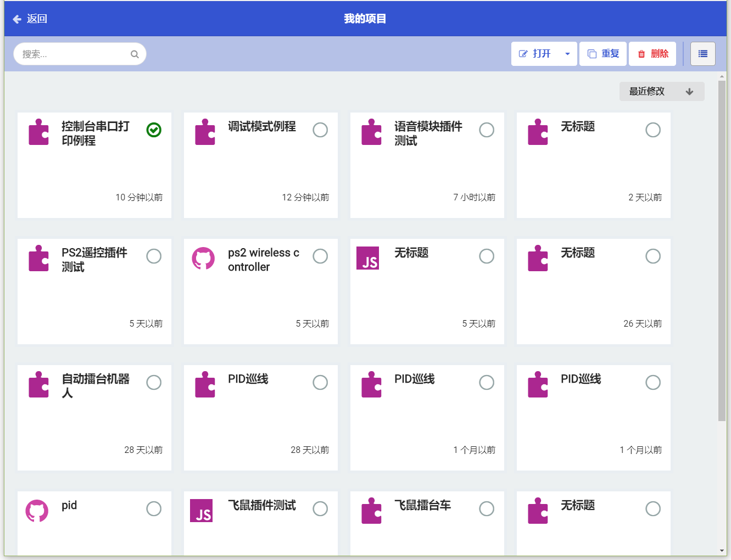Click the back arrow next to 返回
This screenshot has width=731, height=560.
pyautogui.click(x=16, y=19)
